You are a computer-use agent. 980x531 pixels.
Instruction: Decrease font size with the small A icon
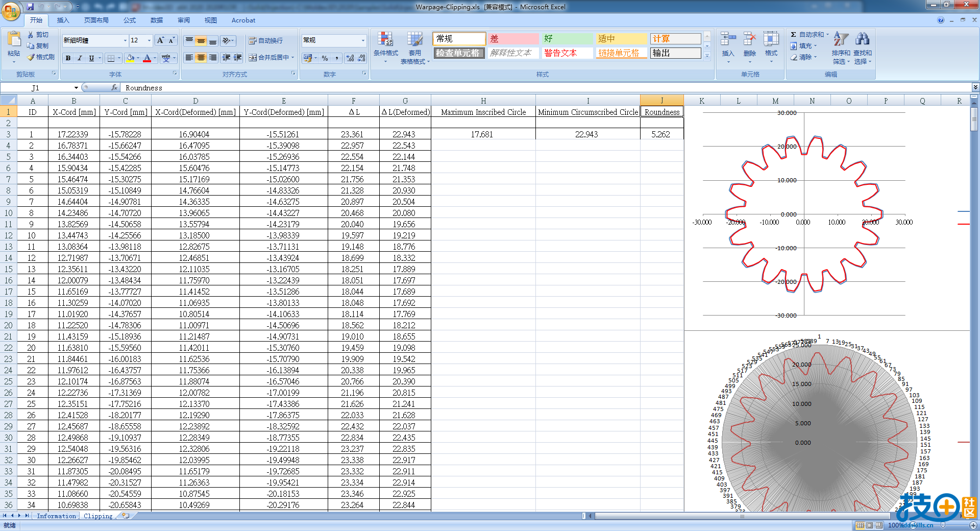click(x=171, y=40)
